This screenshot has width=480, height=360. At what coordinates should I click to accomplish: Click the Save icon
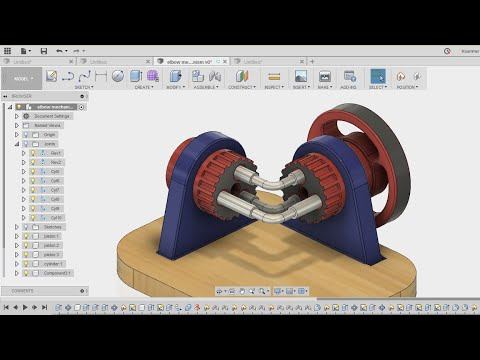[x=44, y=51]
